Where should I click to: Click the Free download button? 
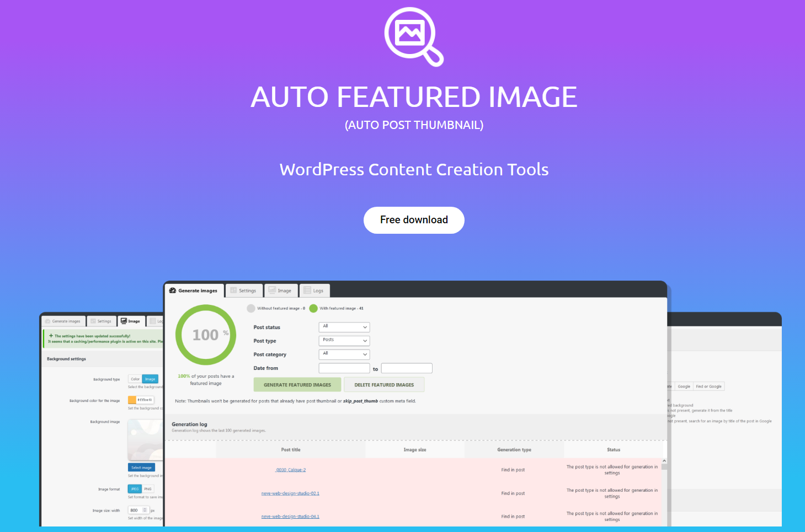414,220
